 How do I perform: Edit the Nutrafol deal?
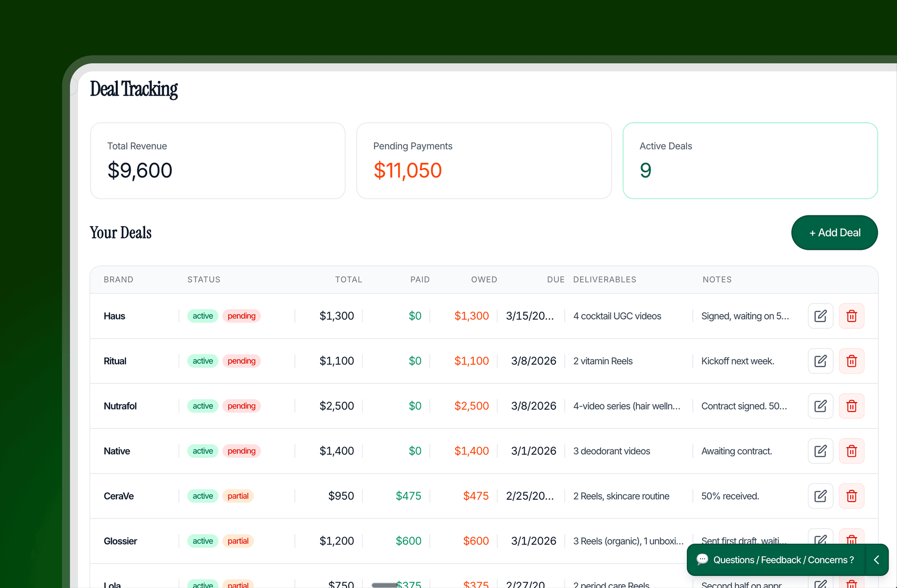point(820,406)
